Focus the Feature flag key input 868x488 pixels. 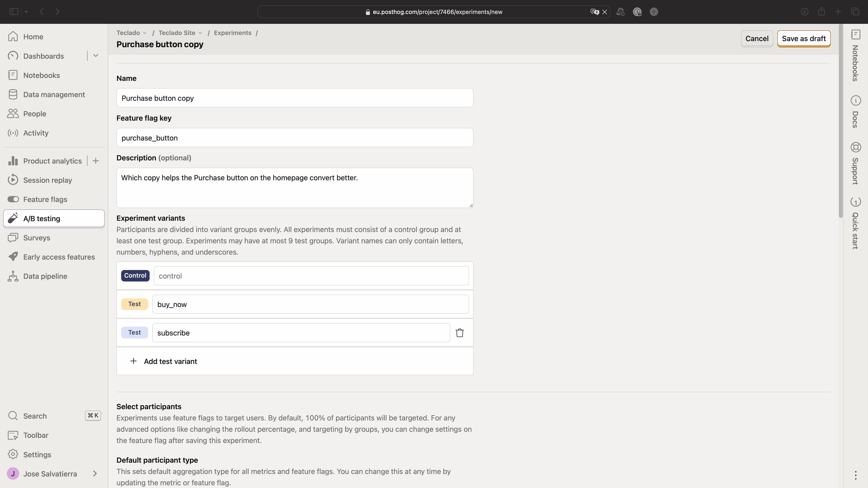pyautogui.click(x=295, y=137)
